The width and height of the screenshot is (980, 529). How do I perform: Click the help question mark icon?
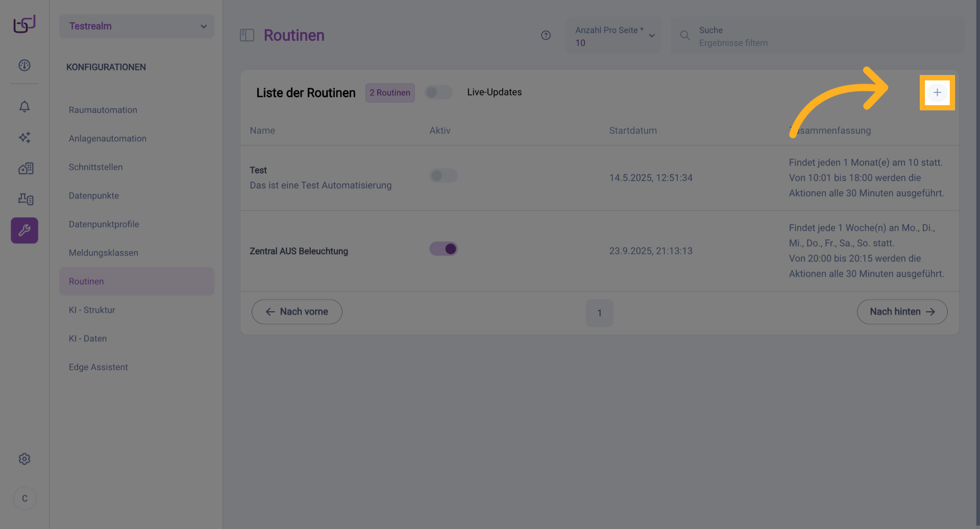(546, 35)
